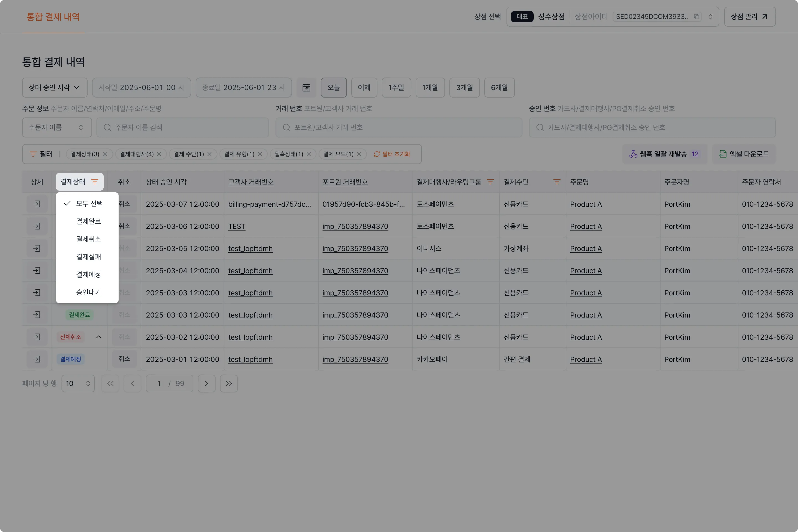Copy the store ID SED02345DCOM3933
Screen dimensions: 798x532
click(x=696, y=17)
